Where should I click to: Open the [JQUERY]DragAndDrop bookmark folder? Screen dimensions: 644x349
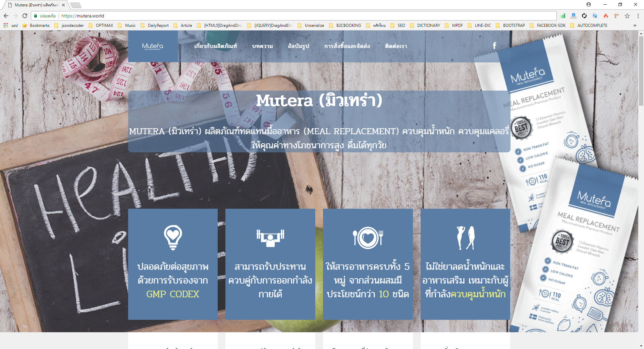pyautogui.click(x=270, y=25)
